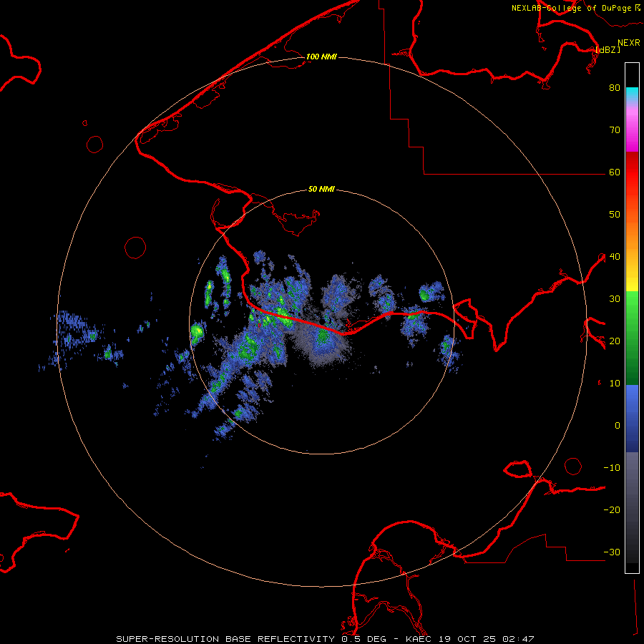Screen dimensions: 644x644
Task: Click the 80 dBZ value on the color scale
Action: click(x=615, y=88)
